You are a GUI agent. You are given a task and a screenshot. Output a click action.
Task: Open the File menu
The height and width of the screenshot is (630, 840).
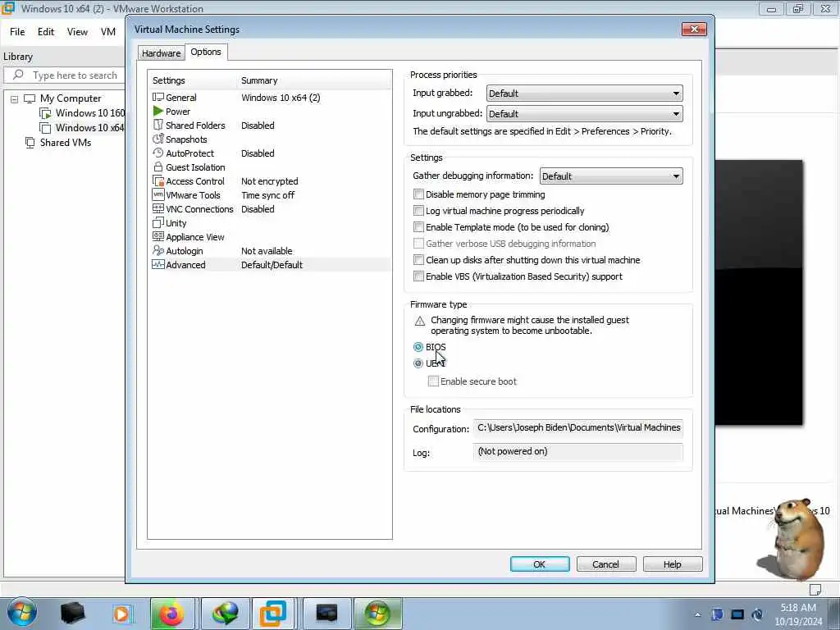[17, 32]
